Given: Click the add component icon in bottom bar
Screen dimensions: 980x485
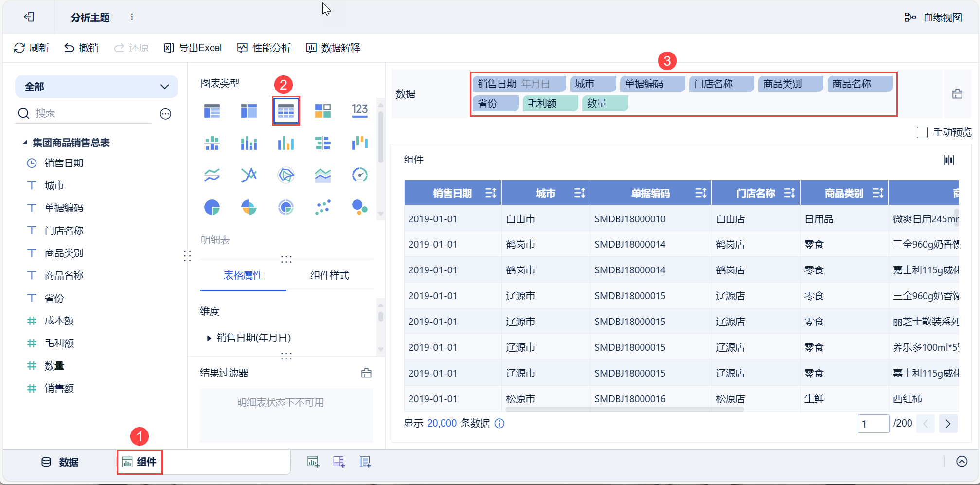Looking at the screenshot, I should (313, 462).
